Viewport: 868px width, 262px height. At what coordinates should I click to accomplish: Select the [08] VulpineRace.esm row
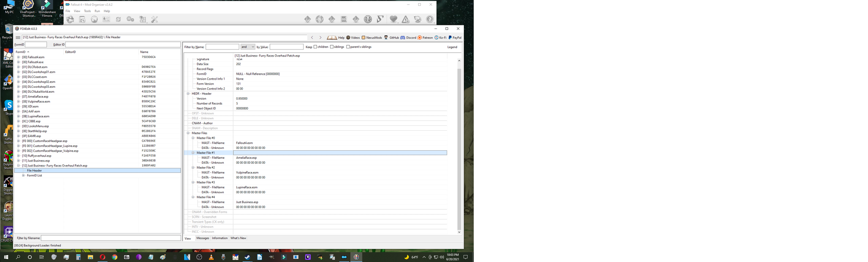97,101
